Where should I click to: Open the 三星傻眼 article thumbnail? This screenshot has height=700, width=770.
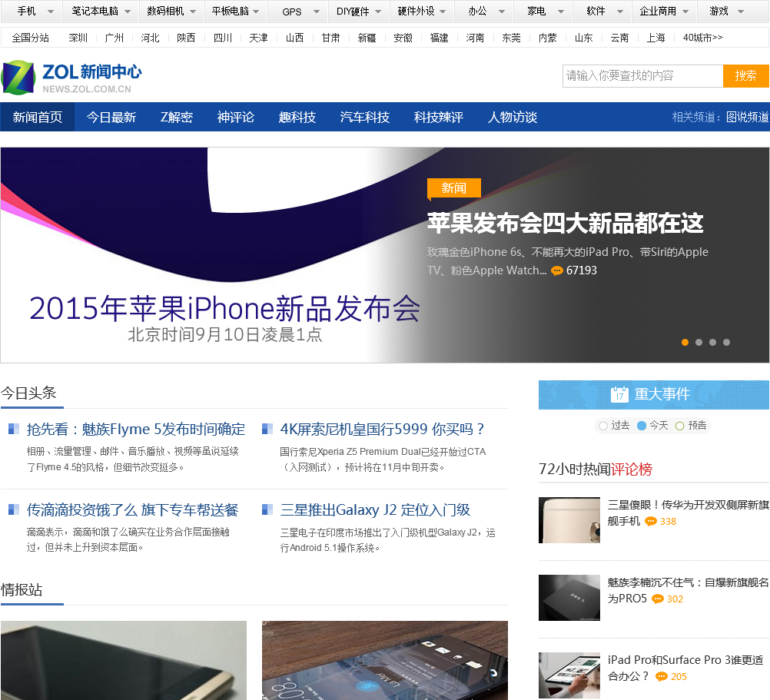[569, 520]
